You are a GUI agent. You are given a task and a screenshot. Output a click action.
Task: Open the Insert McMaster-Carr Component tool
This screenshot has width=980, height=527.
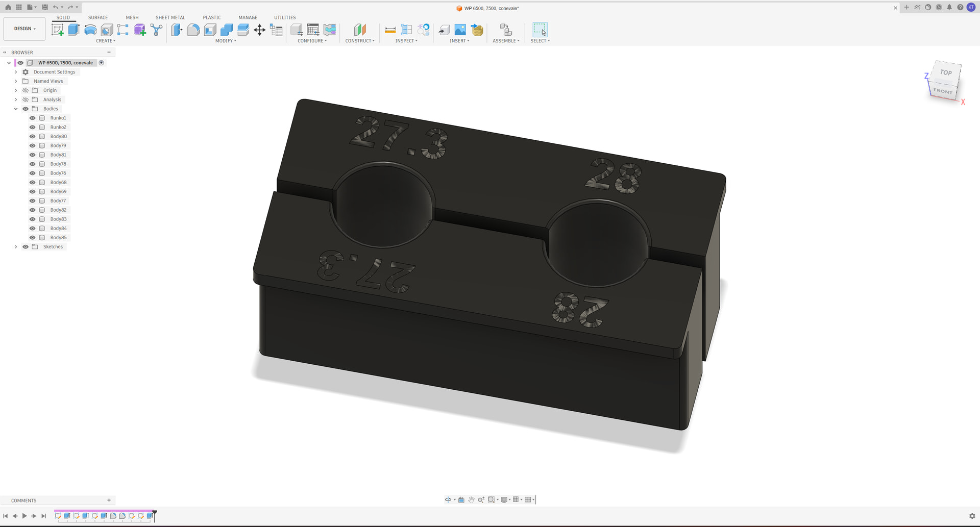coord(477,30)
